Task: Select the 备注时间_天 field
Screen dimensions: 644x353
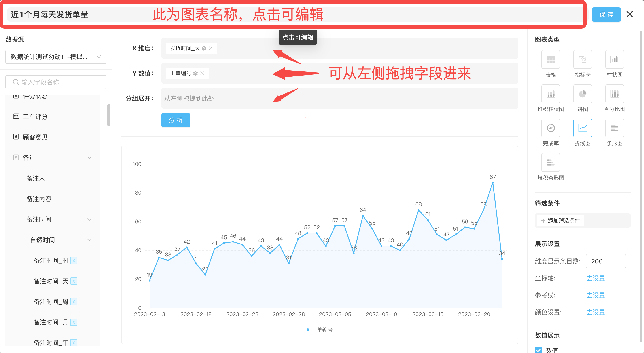Action: pyautogui.click(x=51, y=281)
